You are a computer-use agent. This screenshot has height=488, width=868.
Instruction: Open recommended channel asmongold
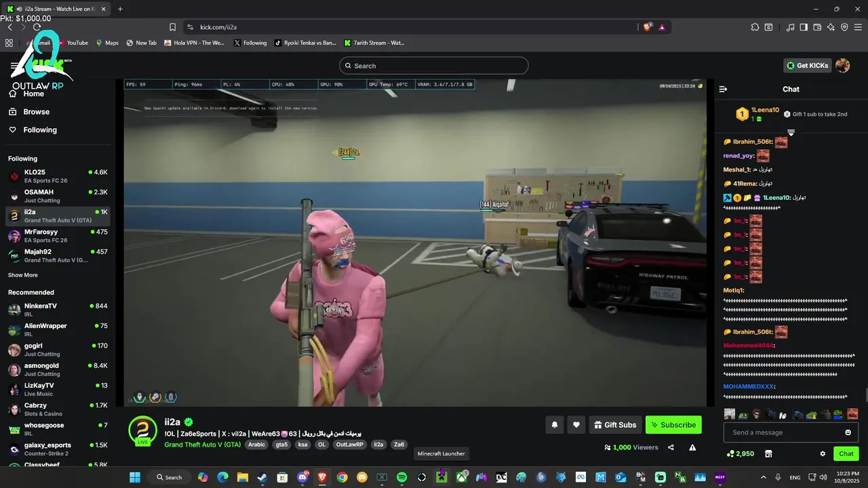[58, 369]
